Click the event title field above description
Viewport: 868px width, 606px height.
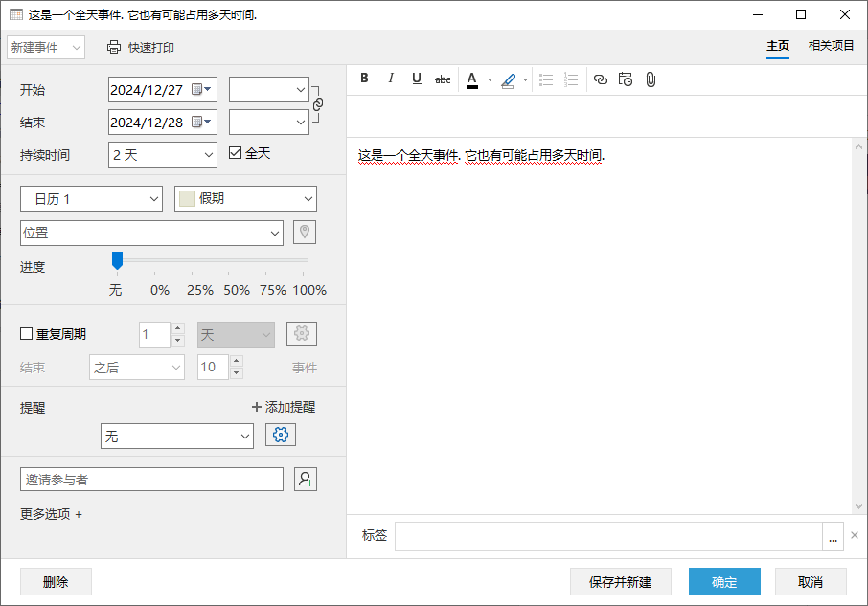click(x=606, y=116)
